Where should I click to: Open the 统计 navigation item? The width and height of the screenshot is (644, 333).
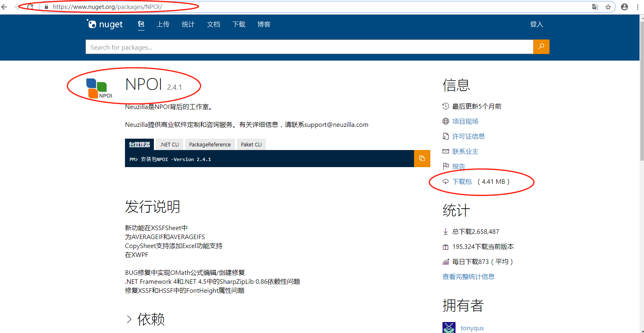point(188,24)
